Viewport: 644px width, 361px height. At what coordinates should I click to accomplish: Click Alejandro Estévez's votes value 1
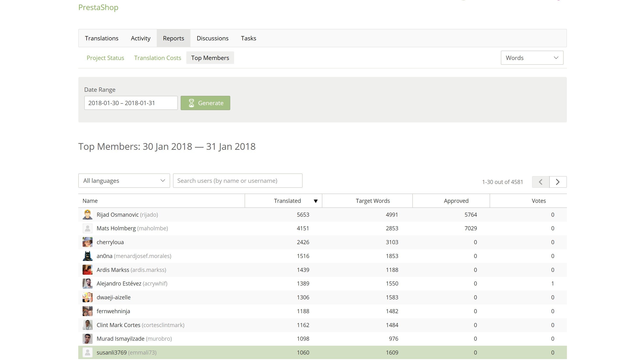pyautogui.click(x=553, y=284)
